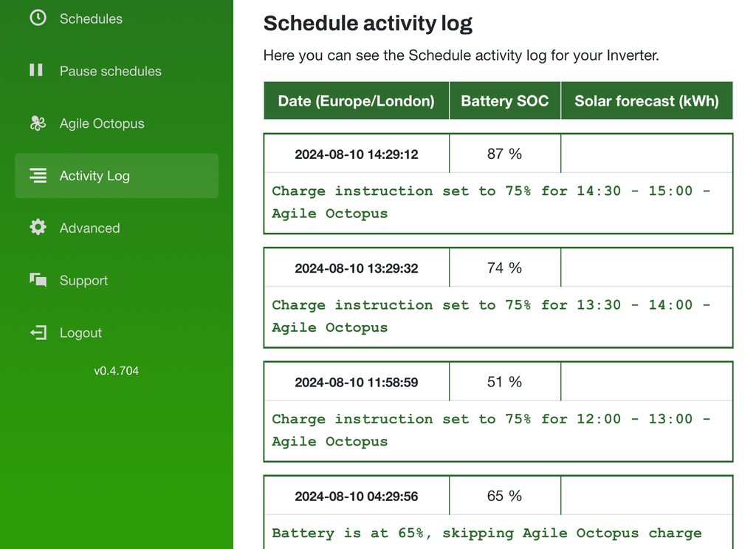Click the version number v0.4.704
Screen dimensions: 756x549
(116, 371)
